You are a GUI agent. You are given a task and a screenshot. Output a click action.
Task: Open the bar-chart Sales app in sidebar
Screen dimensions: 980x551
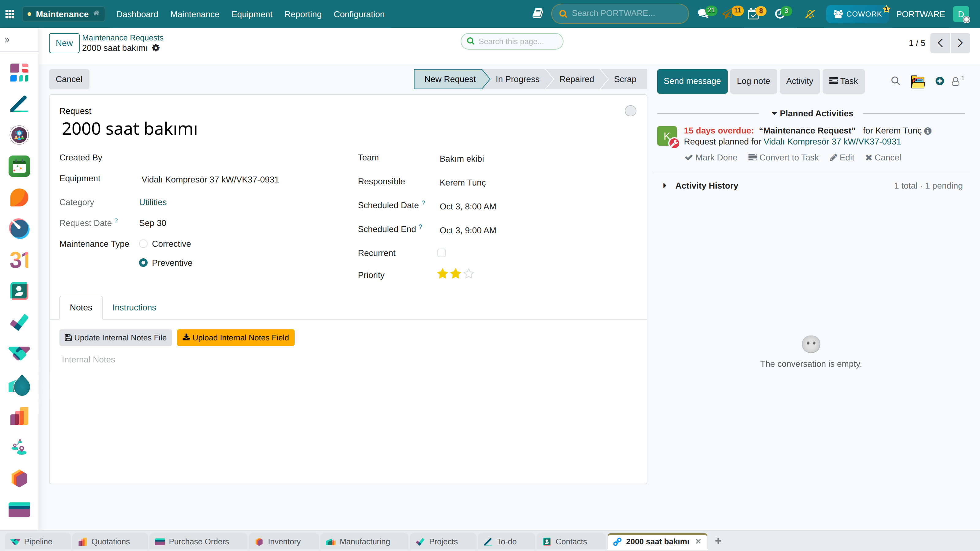[x=19, y=416]
